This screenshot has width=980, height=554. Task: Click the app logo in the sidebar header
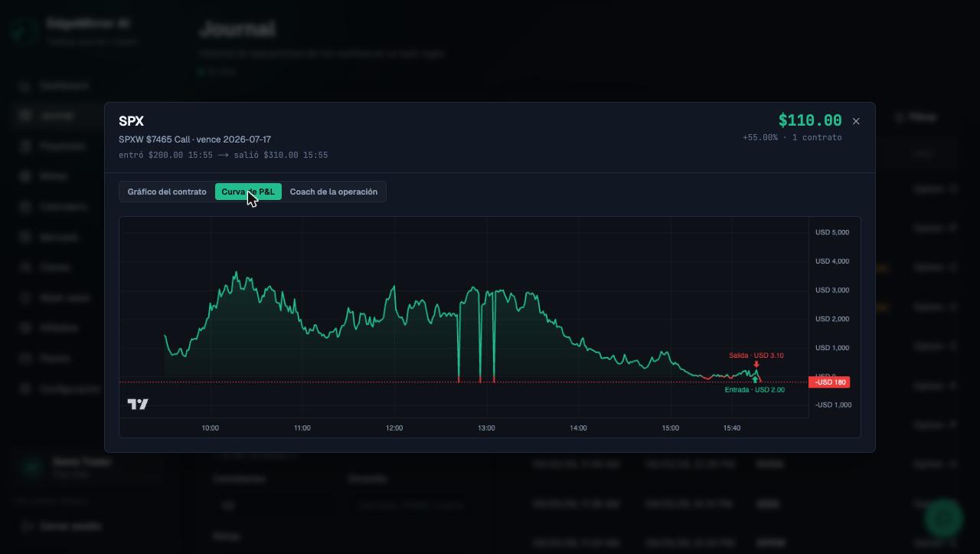tap(24, 31)
